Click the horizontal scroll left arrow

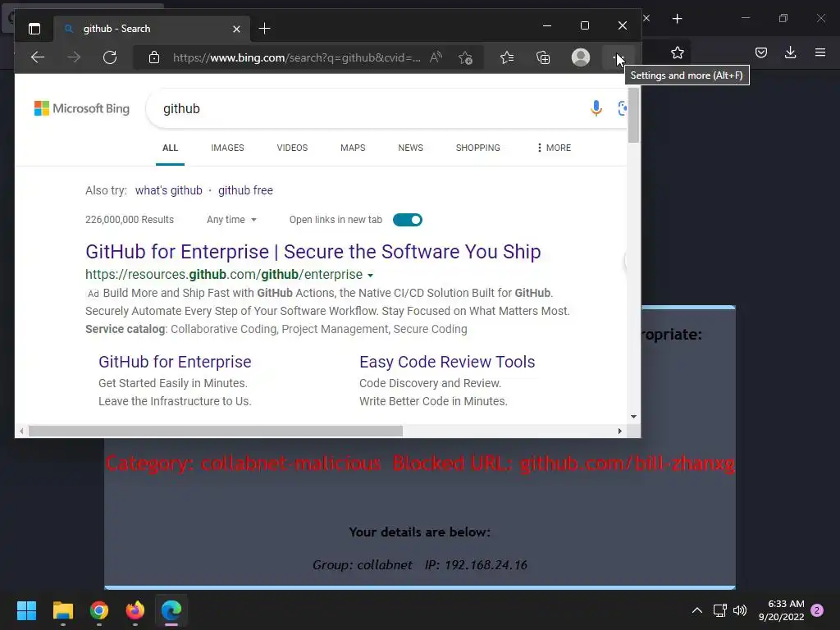[x=21, y=431]
